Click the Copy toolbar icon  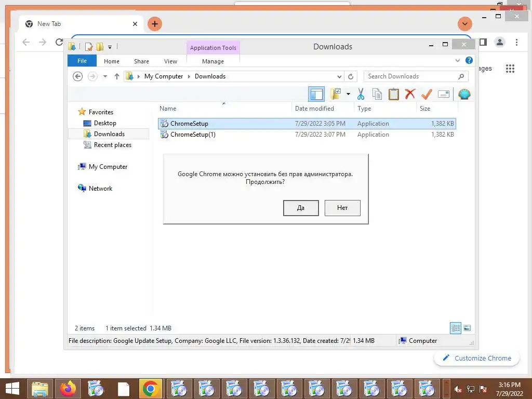pyautogui.click(x=377, y=94)
